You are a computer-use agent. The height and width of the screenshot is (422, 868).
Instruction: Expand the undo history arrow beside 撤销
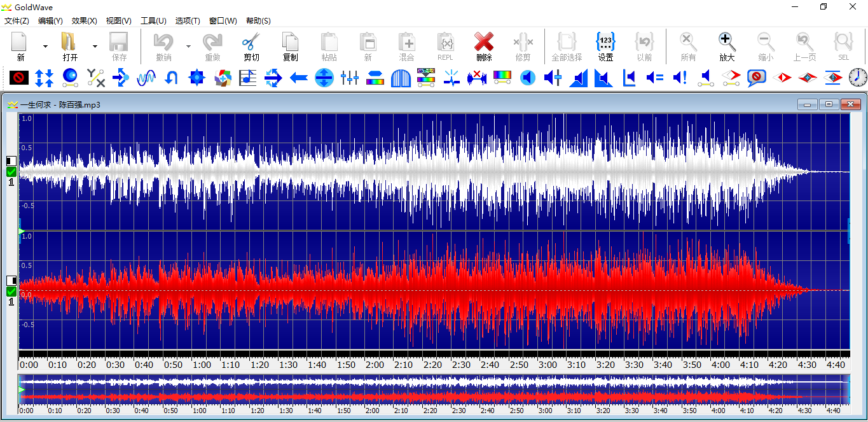point(188,46)
